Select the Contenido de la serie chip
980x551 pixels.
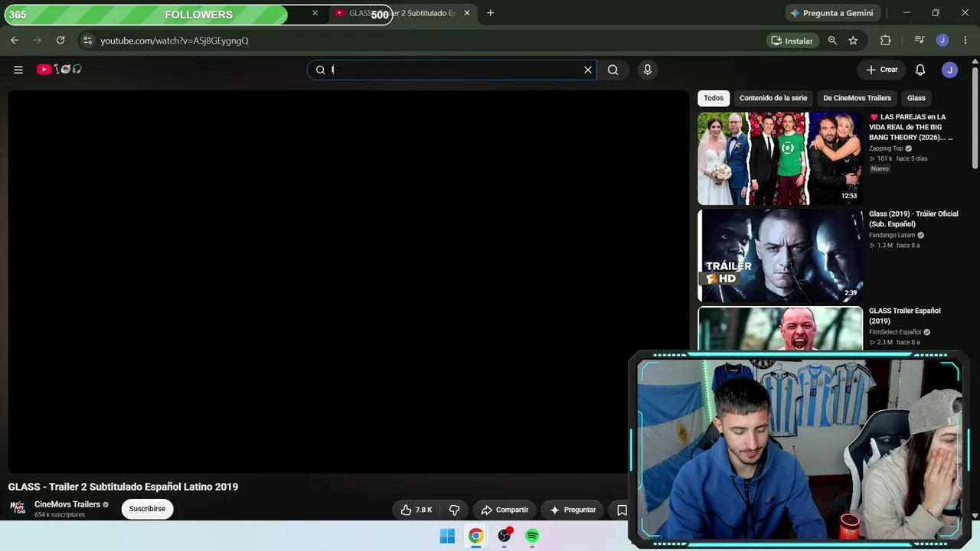(773, 98)
